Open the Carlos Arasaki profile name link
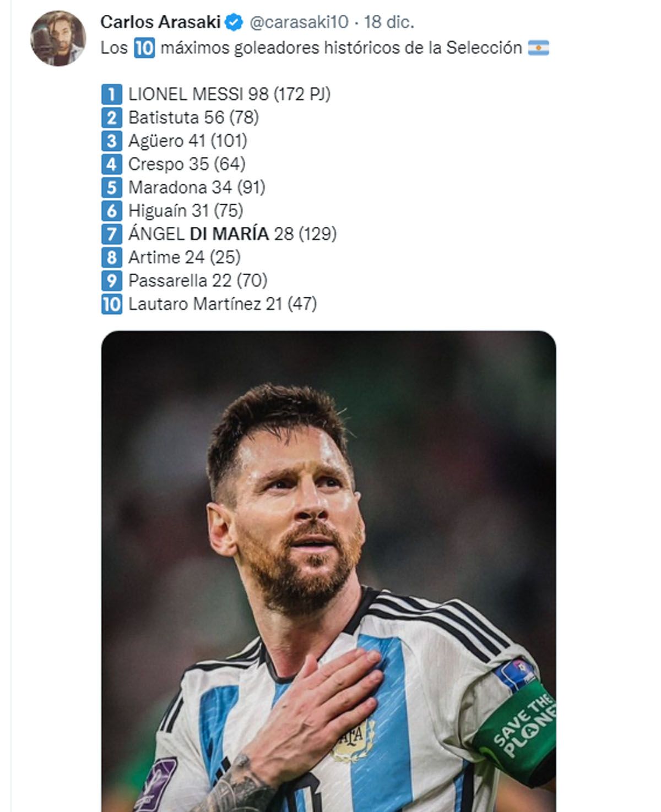 160,22
